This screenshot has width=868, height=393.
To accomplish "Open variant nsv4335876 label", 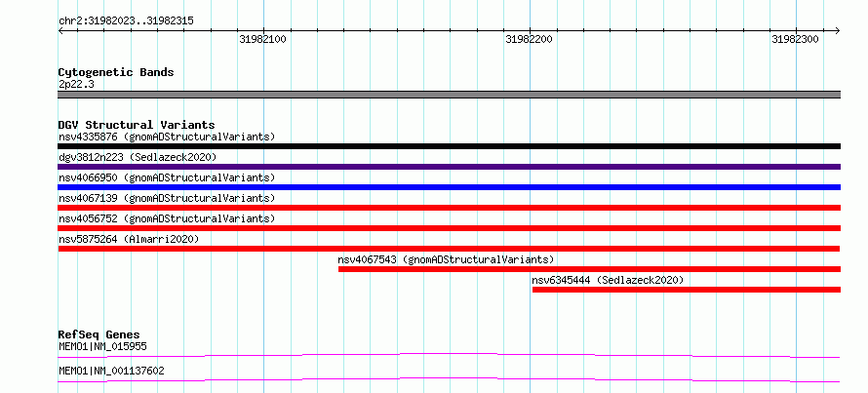I will point(167,137).
